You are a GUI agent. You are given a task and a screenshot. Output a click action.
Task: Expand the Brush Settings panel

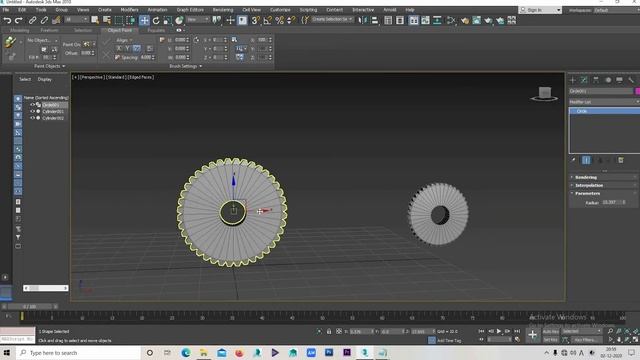[186, 66]
